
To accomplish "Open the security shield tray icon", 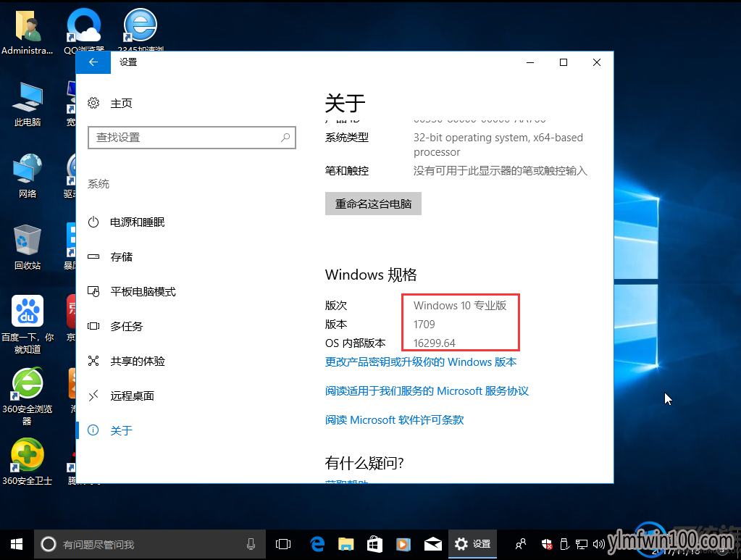I will [547, 544].
